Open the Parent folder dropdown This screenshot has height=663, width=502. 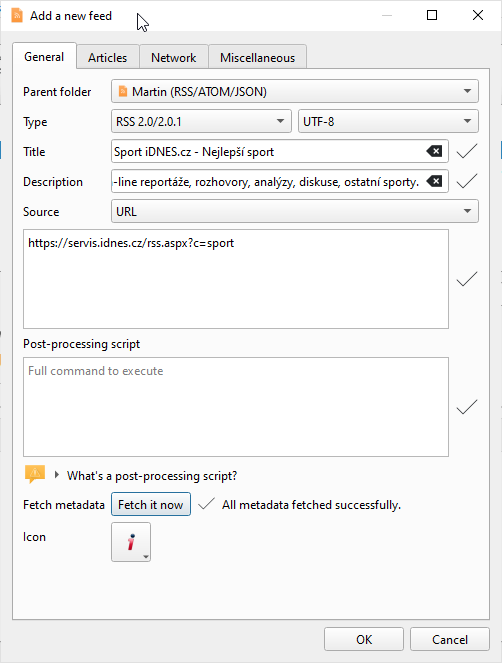click(x=295, y=91)
